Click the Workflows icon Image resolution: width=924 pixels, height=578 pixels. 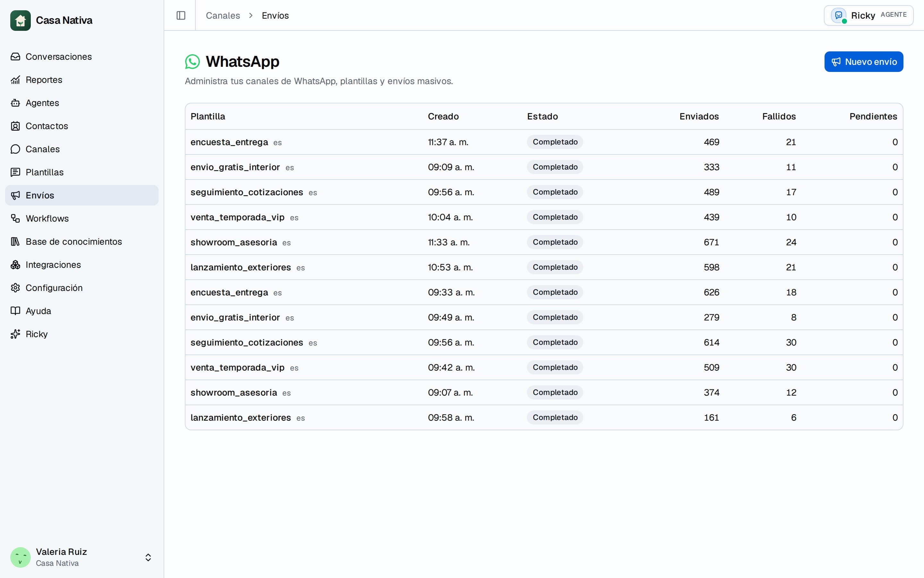(x=15, y=218)
